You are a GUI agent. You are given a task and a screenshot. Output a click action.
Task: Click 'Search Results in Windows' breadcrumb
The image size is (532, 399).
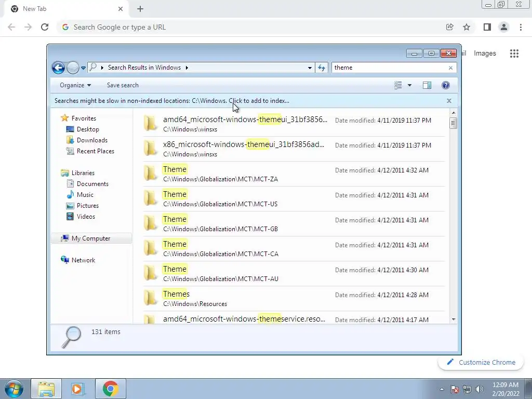[144, 68]
